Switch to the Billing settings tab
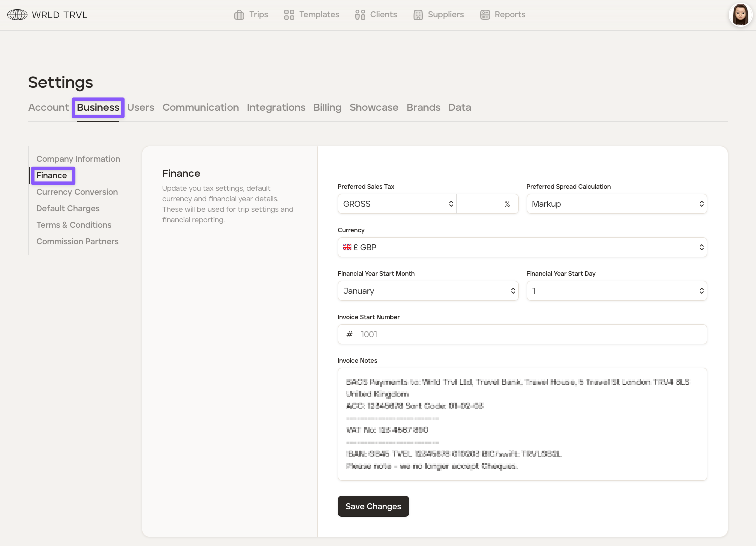Screen dimensions: 756x546 point(327,107)
